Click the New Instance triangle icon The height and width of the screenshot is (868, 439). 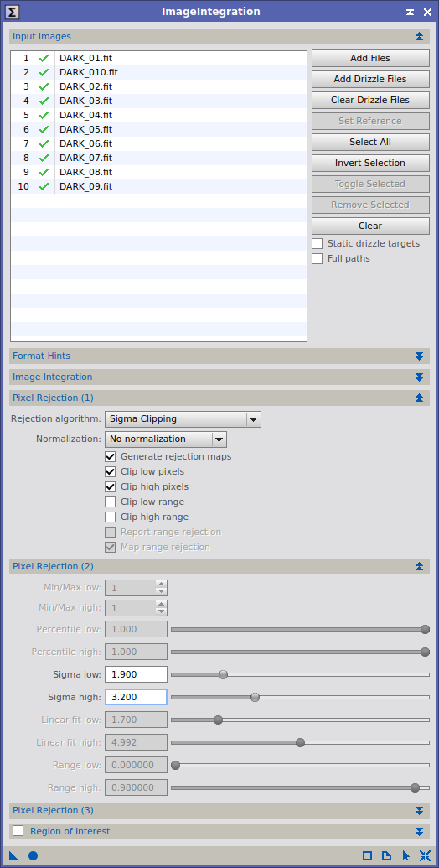(x=13, y=855)
